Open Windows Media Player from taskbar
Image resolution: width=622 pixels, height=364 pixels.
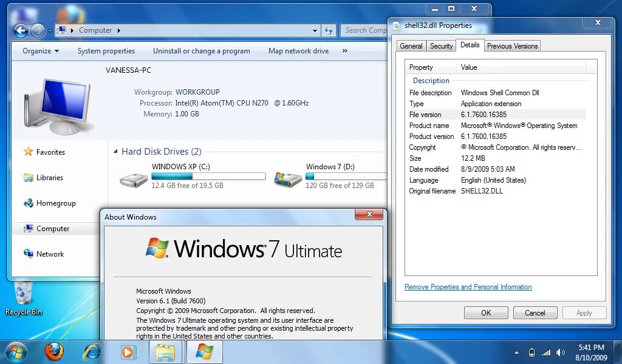[128, 352]
